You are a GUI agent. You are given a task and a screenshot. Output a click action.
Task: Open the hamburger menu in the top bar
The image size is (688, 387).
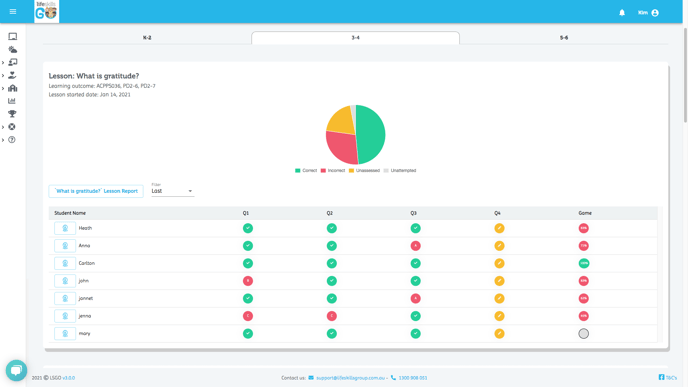13,11
